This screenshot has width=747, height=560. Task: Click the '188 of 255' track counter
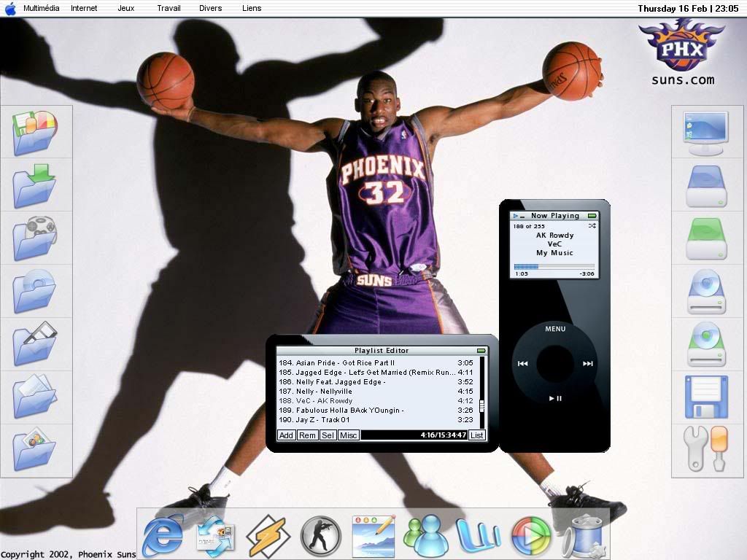click(x=529, y=226)
